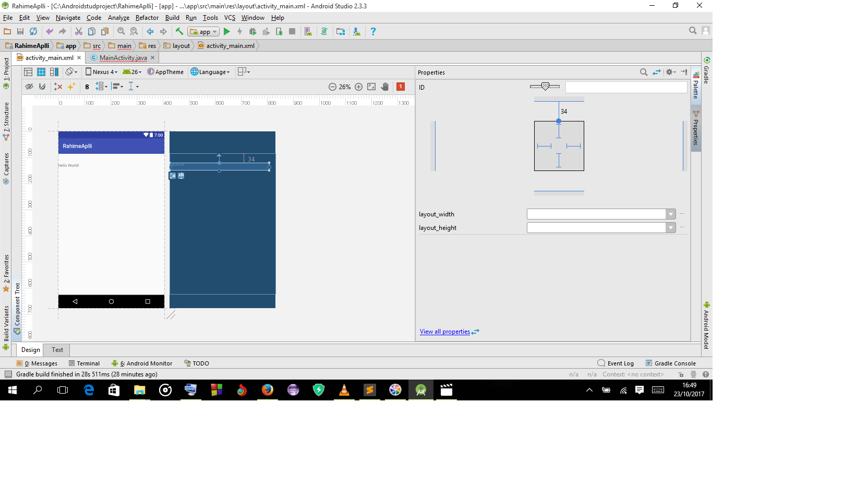Open the app run configuration selector
The width and height of the screenshot is (868, 488).
pos(203,31)
